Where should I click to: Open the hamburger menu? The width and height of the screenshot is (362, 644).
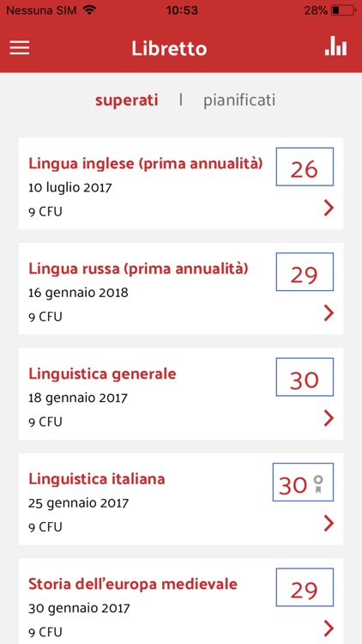click(19, 48)
